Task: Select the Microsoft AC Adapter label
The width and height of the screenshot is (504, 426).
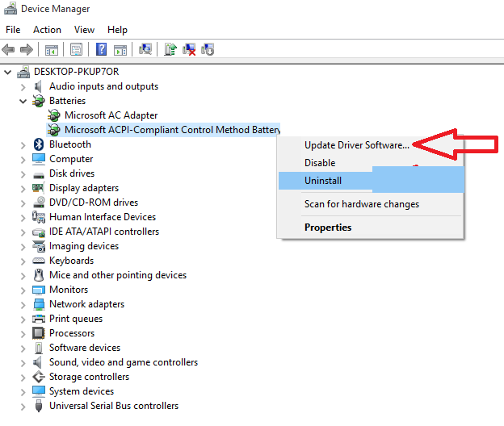Action: pyautogui.click(x=111, y=115)
